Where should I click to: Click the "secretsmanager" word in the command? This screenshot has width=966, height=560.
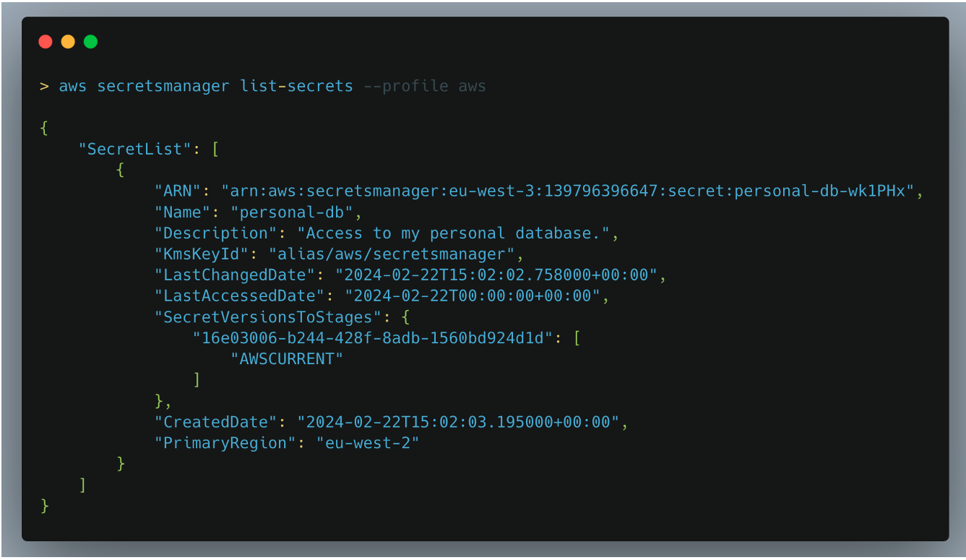[163, 87]
